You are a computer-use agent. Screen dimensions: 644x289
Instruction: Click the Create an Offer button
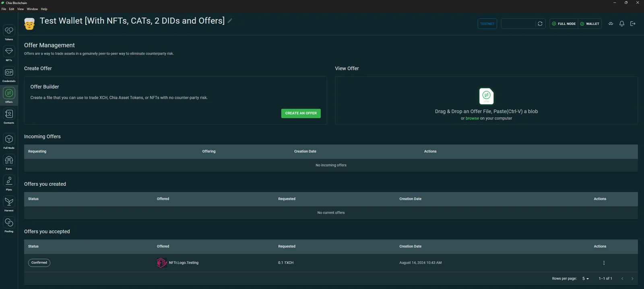[301, 113]
